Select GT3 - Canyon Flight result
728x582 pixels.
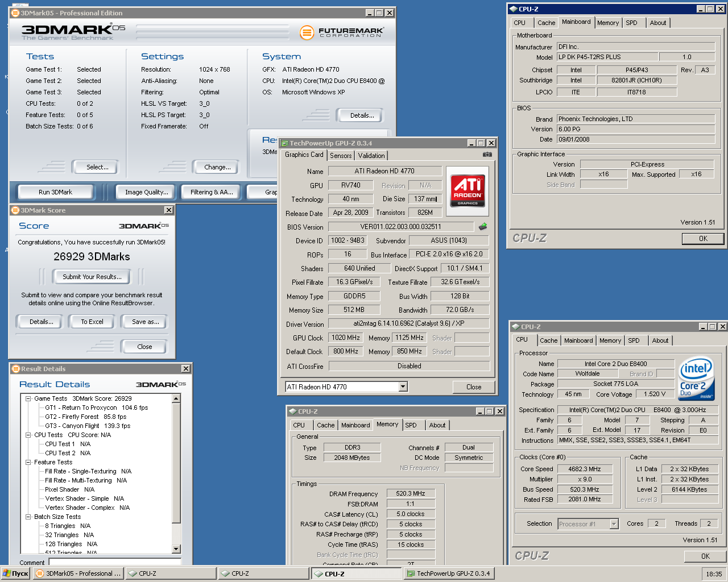point(88,426)
